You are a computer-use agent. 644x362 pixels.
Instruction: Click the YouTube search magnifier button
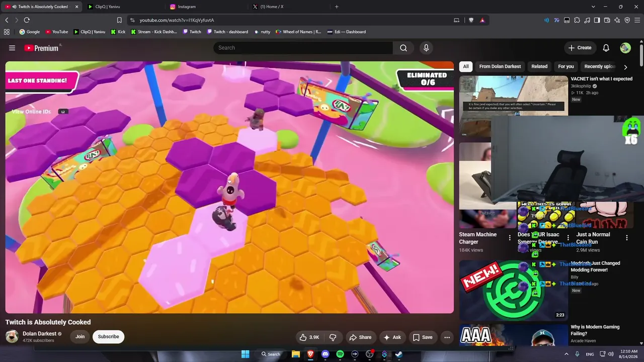pyautogui.click(x=404, y=48)
